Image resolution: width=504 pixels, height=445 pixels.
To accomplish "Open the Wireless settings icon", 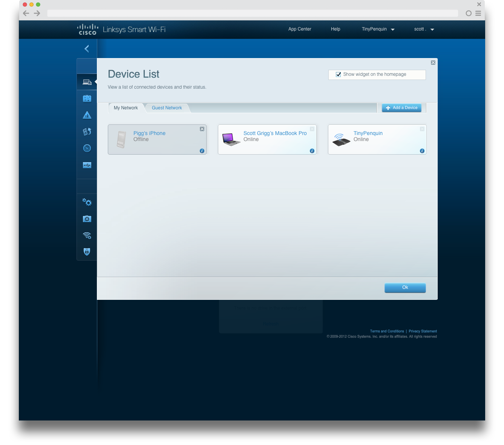I will click(x=87, y=236).
